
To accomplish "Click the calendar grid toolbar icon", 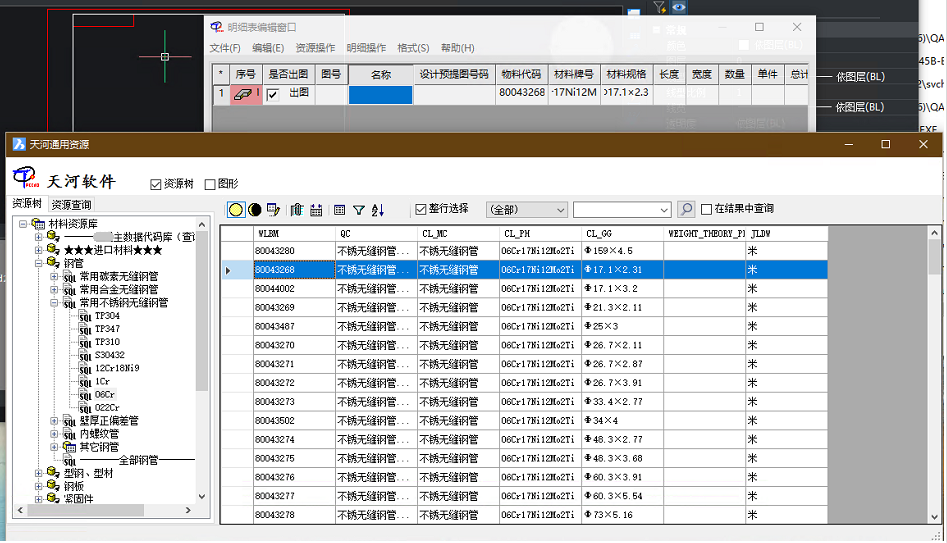I will (316, 210).
